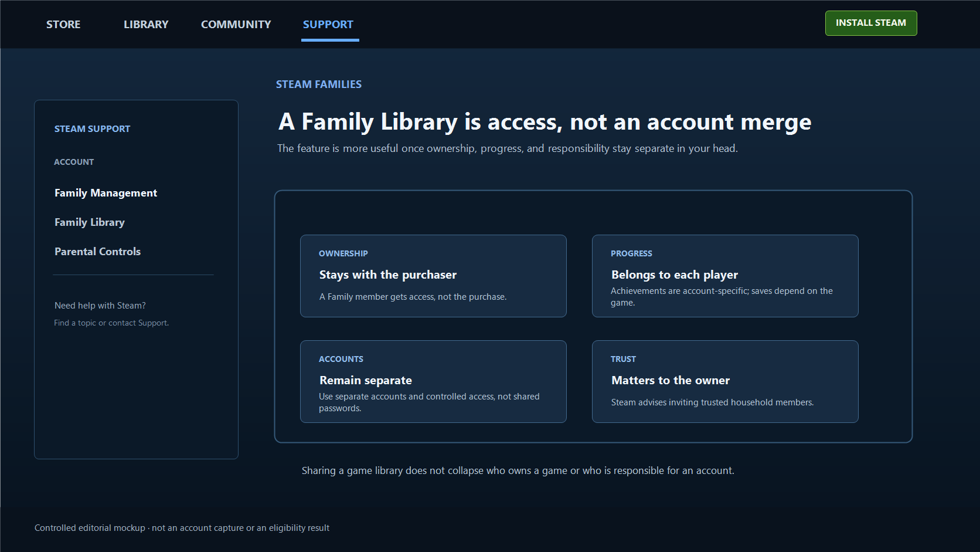Click the 'Sharing a game library does not collapse' sentence
The height and width of the screenshot is (552, 980).
coord(518,470)
